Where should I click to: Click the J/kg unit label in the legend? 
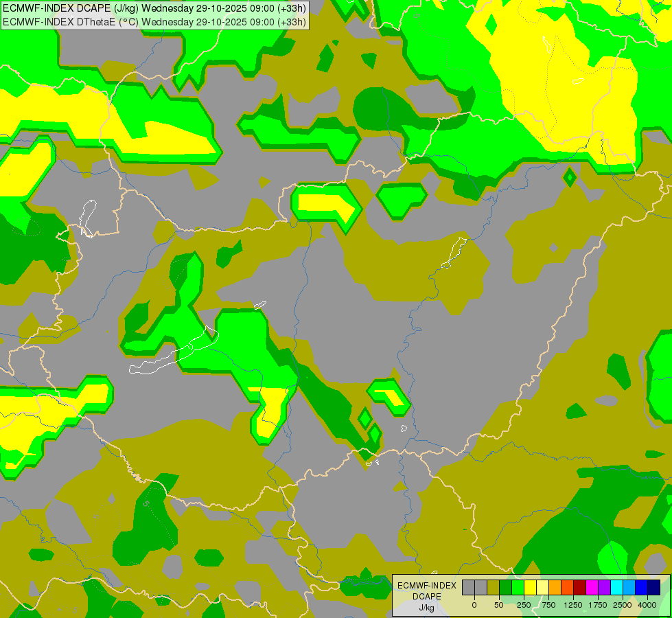click(426, 608)
